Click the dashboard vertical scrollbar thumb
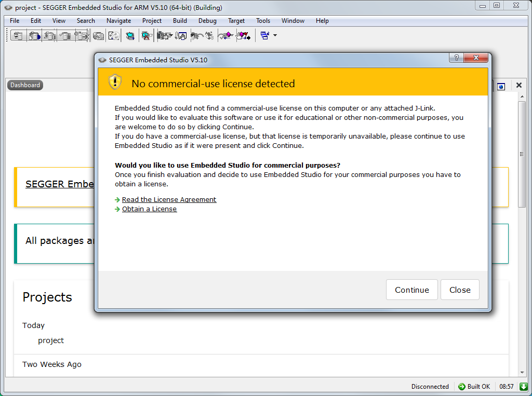532x396 pixels. point(522,154)
